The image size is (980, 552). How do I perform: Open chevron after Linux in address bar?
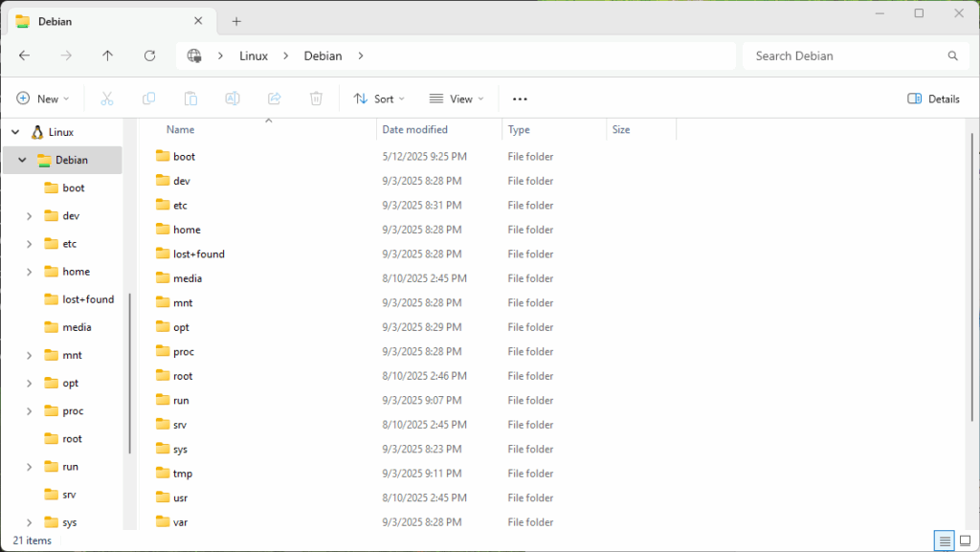285,55
